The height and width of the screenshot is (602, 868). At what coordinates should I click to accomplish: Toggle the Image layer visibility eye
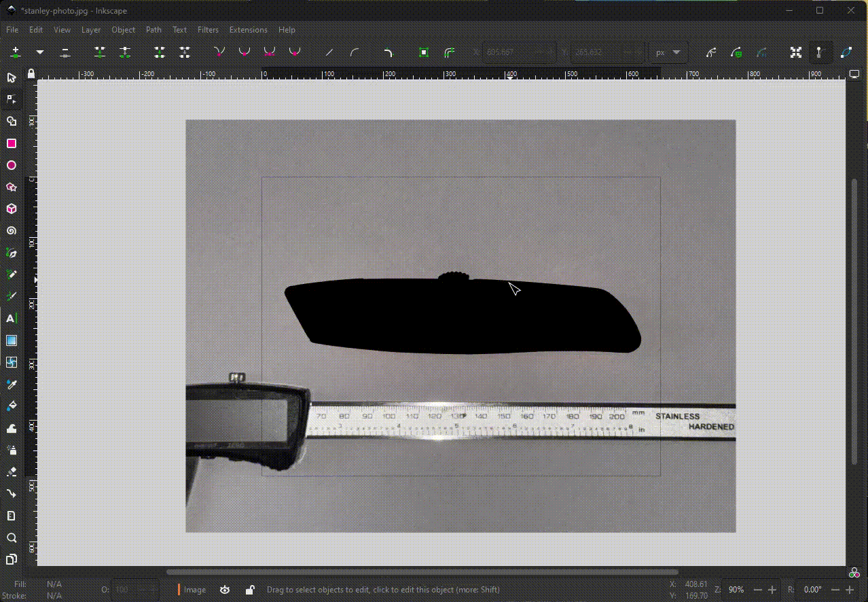(225, 590)
